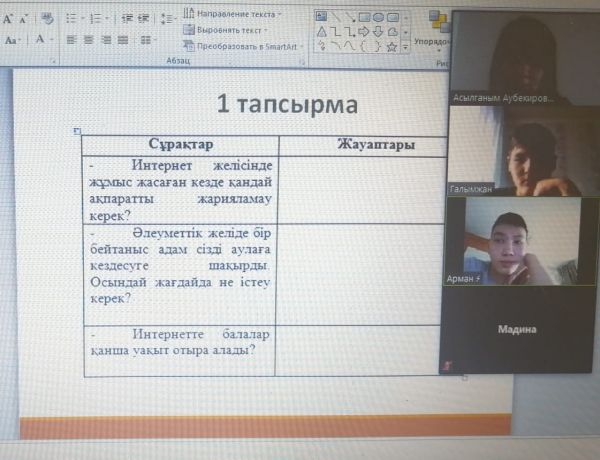Select the triangle shape in shapes gallery
This screenshot has width=600, height=460.
[320, 32]
